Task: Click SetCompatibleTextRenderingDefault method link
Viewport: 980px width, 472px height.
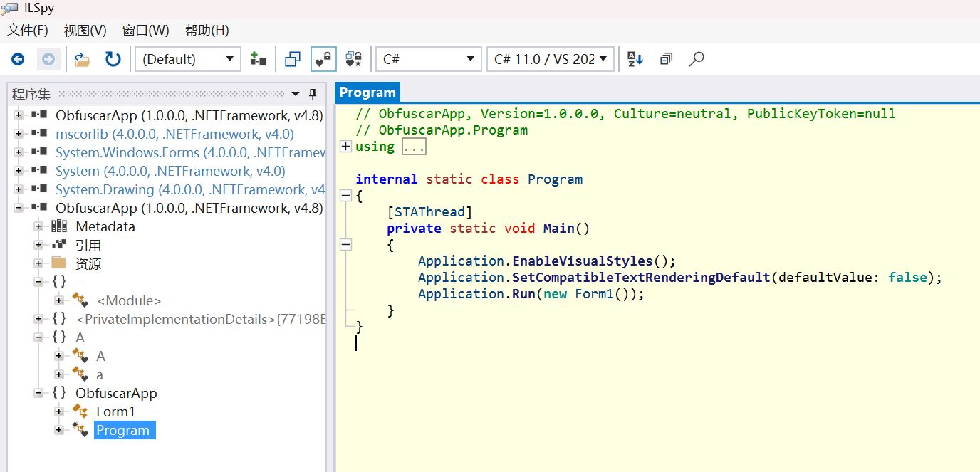Action: [642, 277]
